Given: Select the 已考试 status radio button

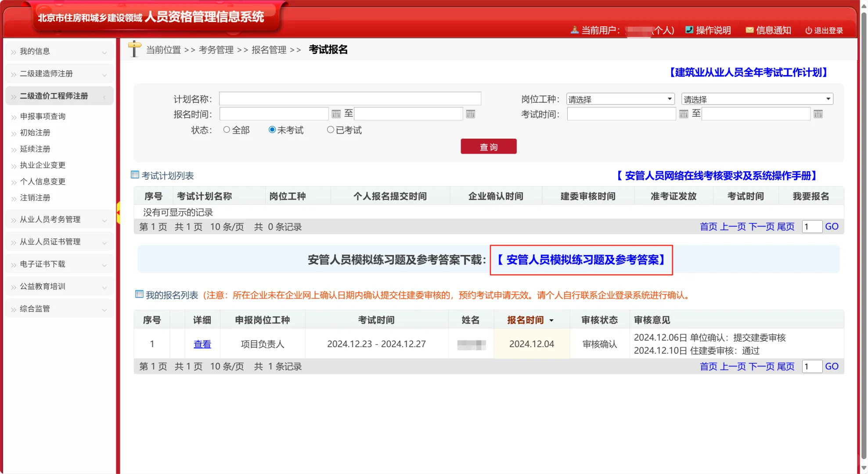Looking at the screenshot, I should pyautogui.click(x=330, y=129).
